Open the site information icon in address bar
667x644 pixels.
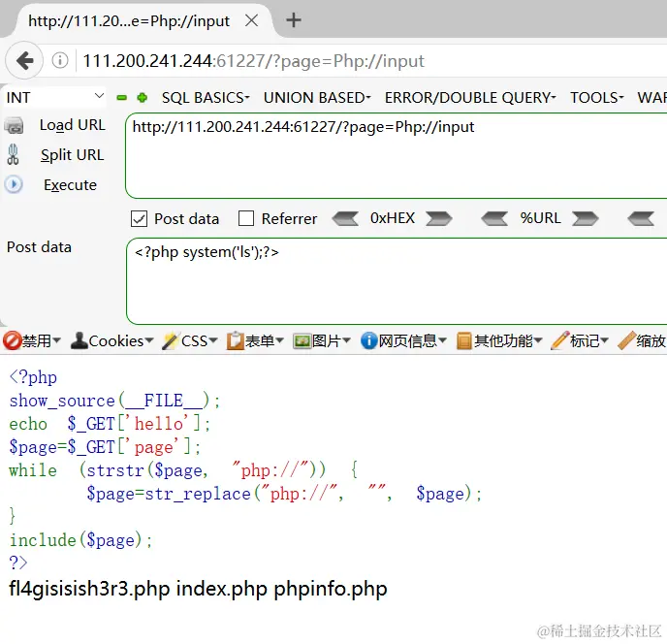pos(60,60)
